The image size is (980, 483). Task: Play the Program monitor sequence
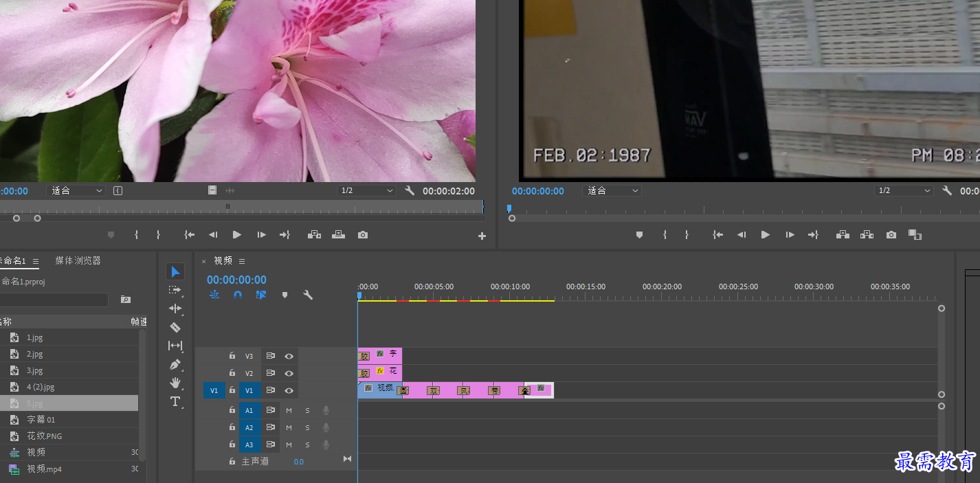pyautogui.click(x=765, y=235)
